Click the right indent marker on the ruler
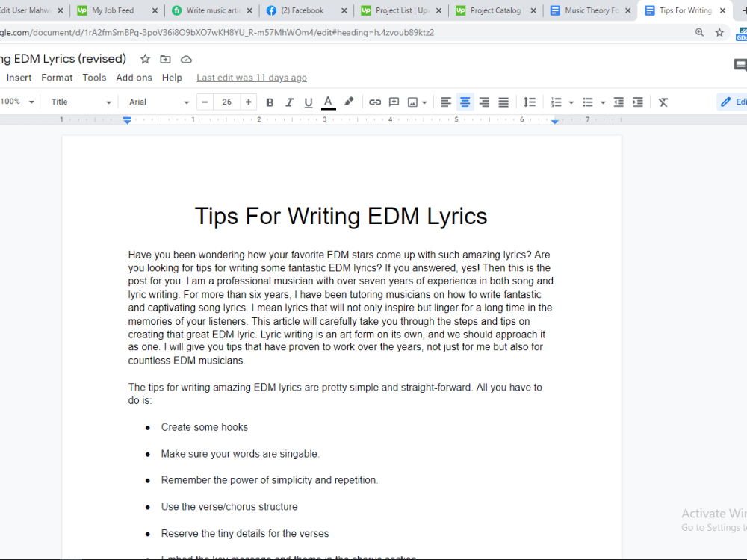This screenshot has width=747, height=560. coord(554,122)
